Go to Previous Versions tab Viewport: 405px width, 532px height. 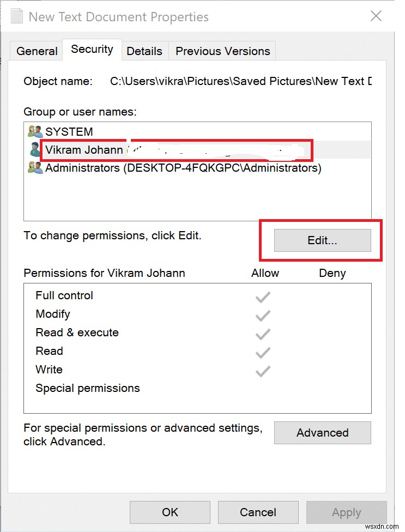(222, 51)
